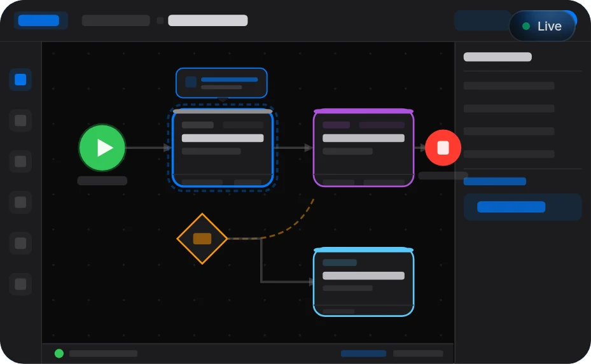Click the green status dot in footer
Image resolution: width=591 pixels, height=364 pixels.
[59, 353]
